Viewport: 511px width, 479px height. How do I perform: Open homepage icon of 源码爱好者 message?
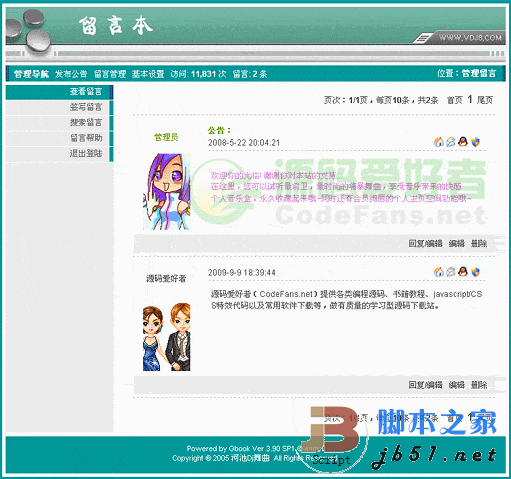point(439,272)
